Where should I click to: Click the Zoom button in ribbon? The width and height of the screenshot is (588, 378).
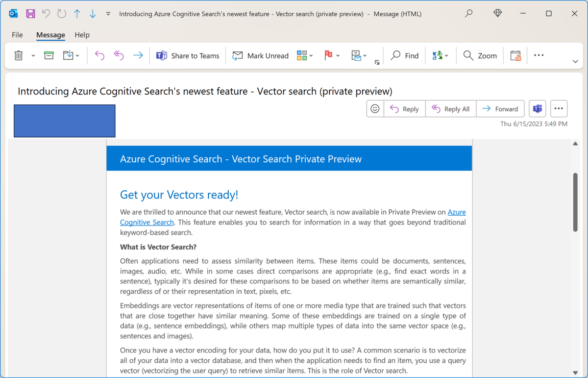(x=480, y=55)
